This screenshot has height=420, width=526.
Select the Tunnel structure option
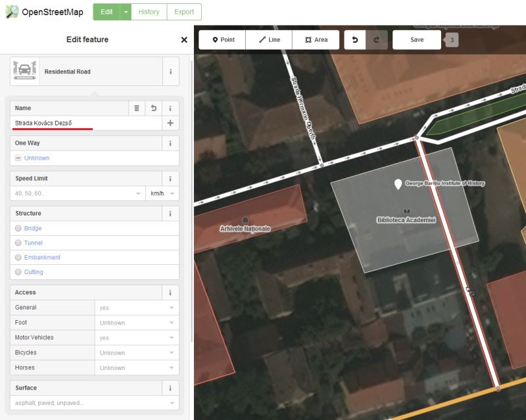pyautogui.click(x=18, y=243)
